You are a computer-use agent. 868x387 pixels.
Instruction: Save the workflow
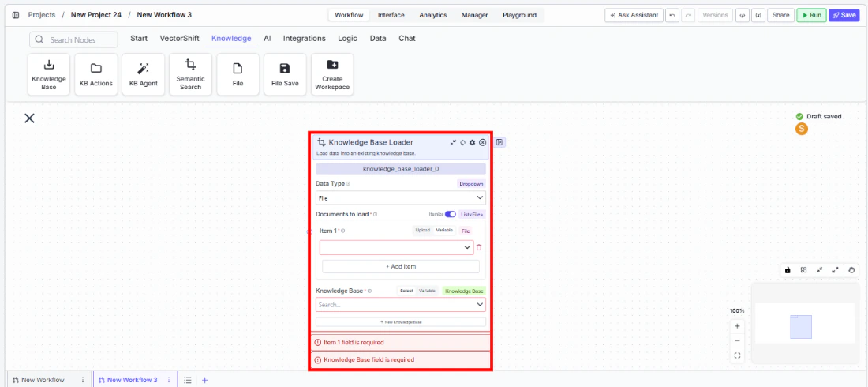click(844, 15)
